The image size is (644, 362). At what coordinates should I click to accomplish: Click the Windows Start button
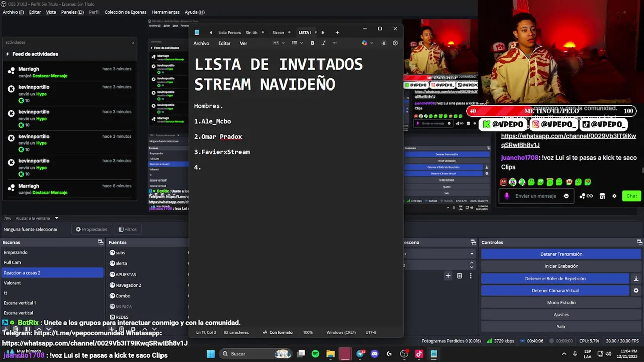tap(211, 354)
